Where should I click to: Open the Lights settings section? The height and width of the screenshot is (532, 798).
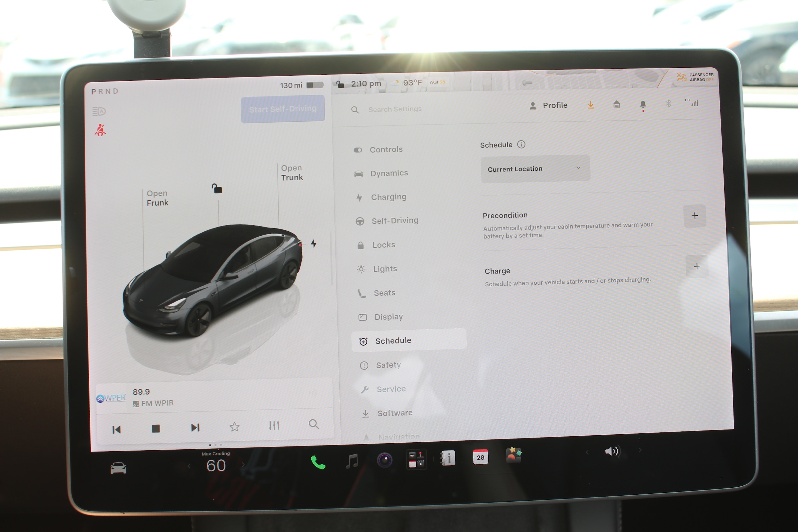(377, 269)
